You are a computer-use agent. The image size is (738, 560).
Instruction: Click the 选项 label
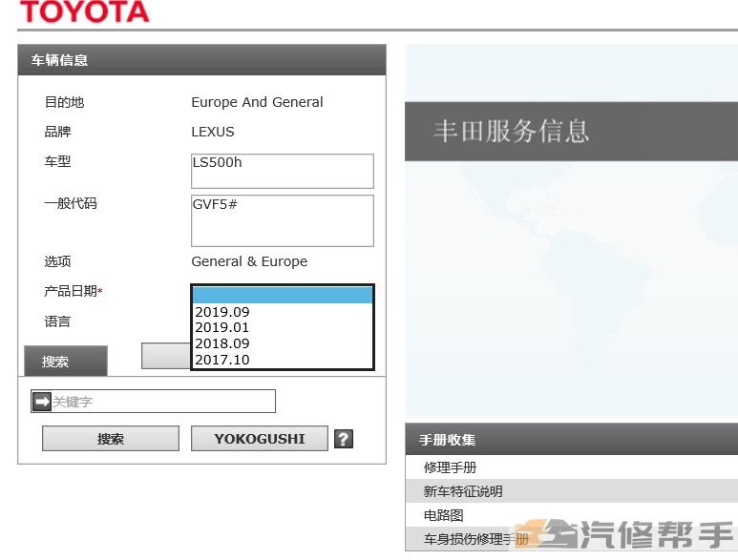click(x=57, y=261)
